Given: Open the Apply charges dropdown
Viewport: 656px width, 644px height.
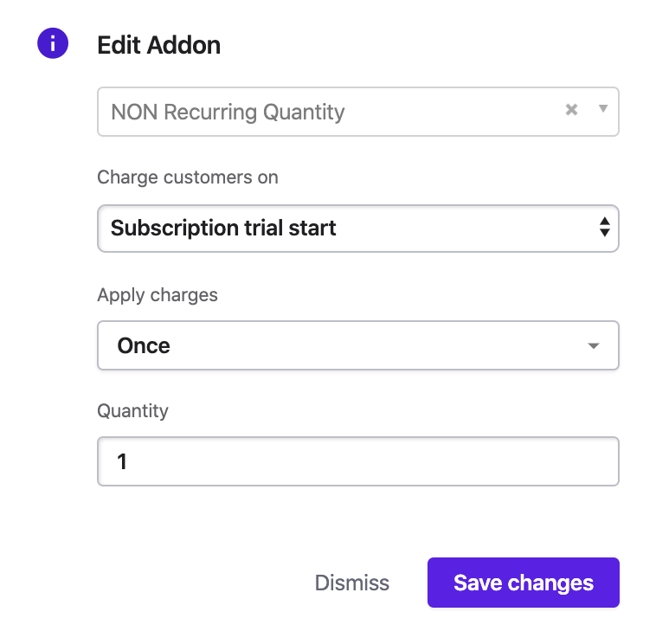Looking at the screenshot, I should 357,345.
